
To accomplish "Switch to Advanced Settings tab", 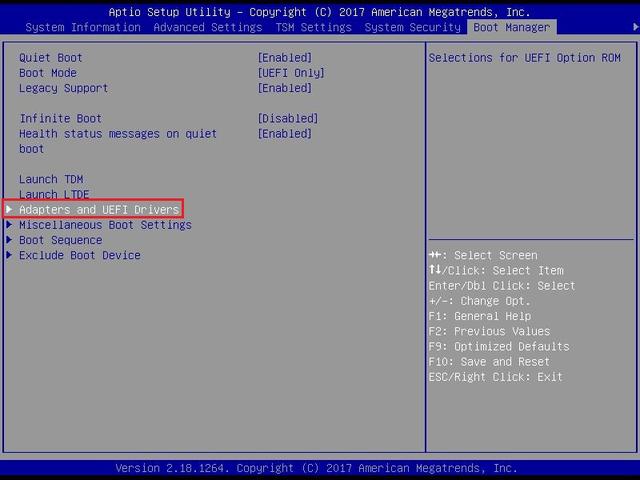I will 207,27.
